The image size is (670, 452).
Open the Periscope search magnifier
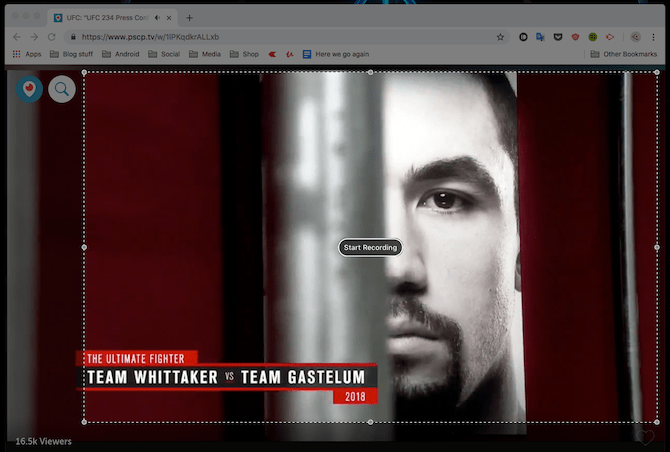click(62, 89)
